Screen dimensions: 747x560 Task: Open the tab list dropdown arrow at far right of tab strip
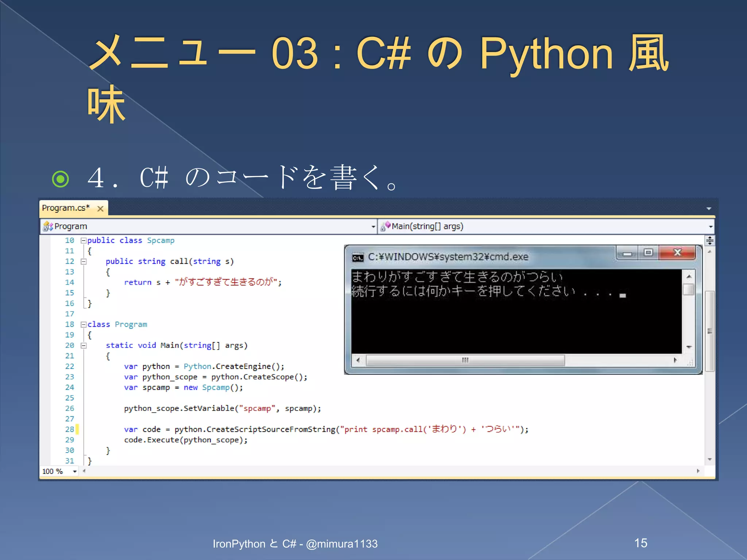pyautogui.click(x=709, y=209)
